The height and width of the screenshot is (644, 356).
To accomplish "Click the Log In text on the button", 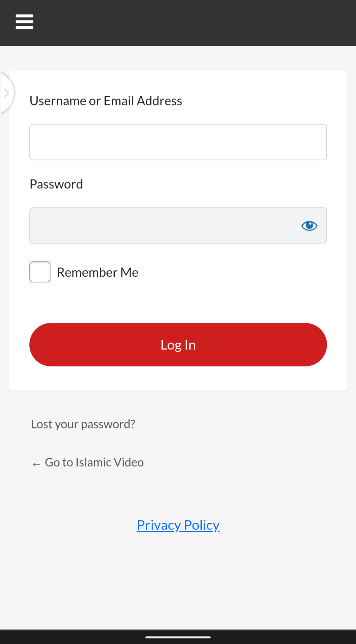I will tap(178, 345).
